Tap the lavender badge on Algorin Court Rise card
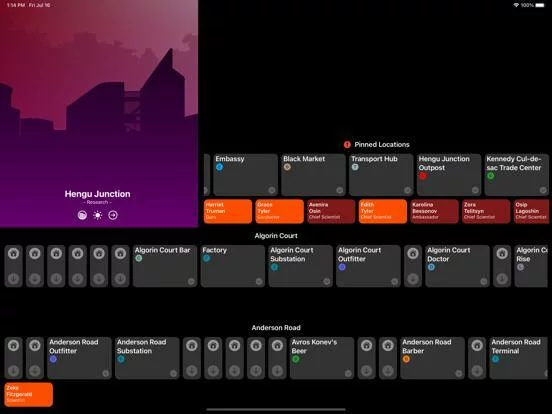The width and height of the screenshot is (552, 414). tap(520, 267)
